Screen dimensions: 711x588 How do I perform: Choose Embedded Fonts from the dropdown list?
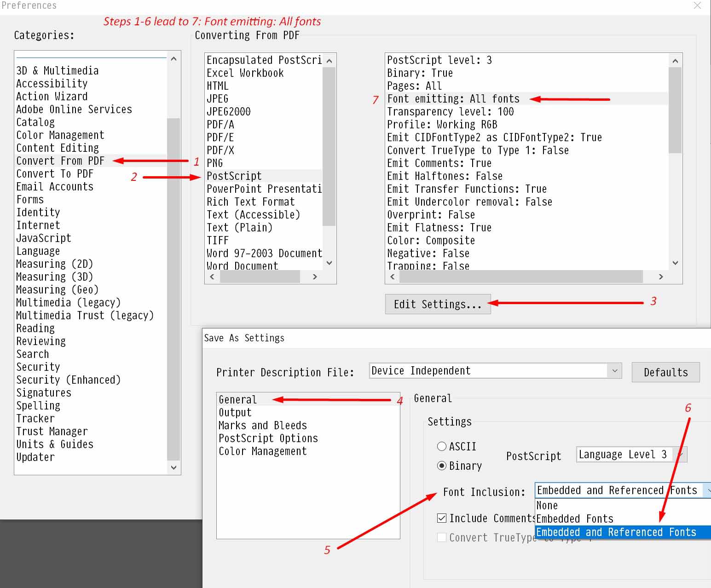tap(575, 519)
